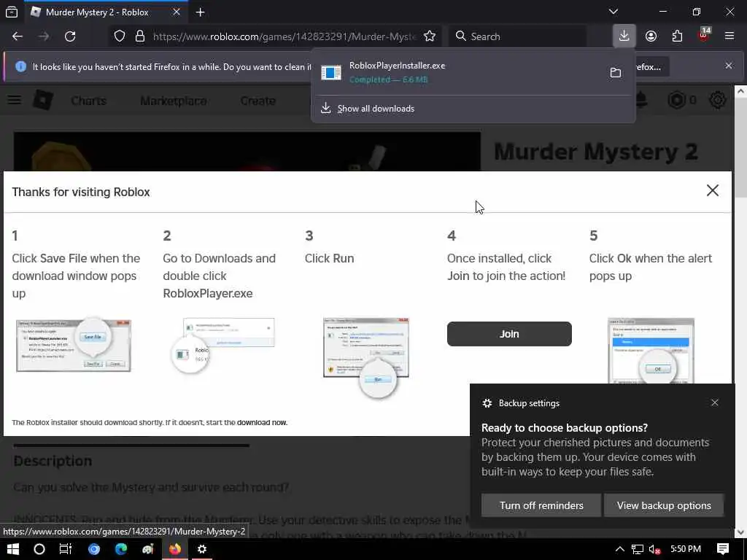Open the Windows action center

[x=723, y=549]
